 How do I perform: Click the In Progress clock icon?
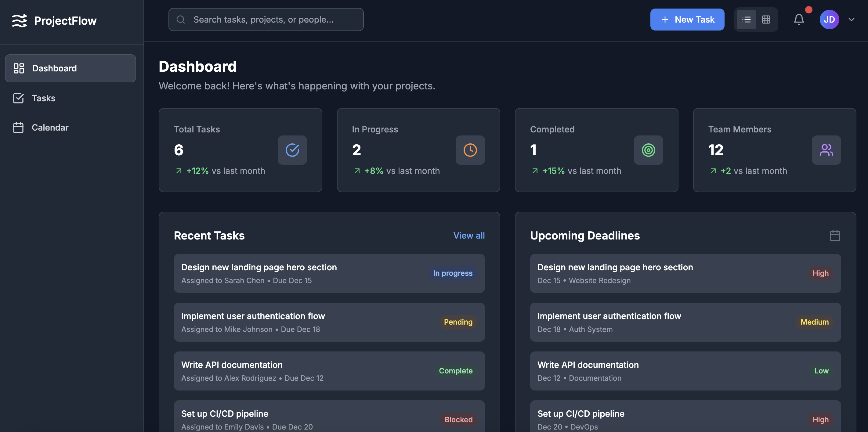(470, 150)
